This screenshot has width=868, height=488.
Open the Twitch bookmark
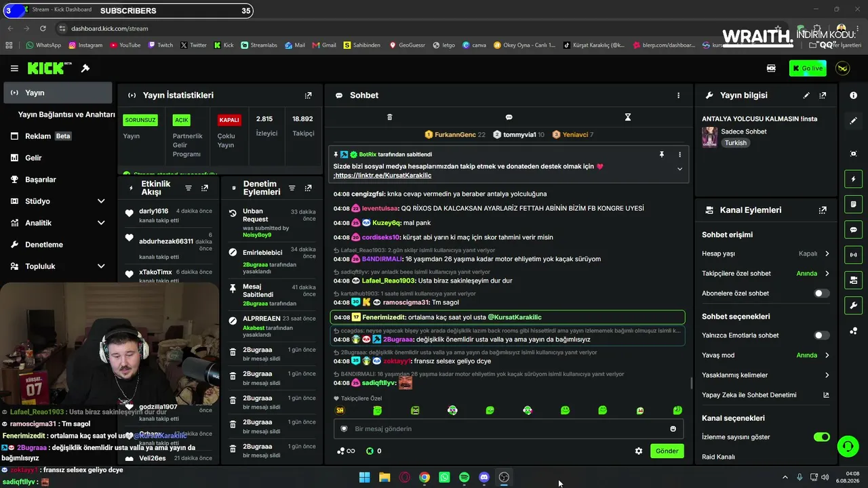pos(160,45)
